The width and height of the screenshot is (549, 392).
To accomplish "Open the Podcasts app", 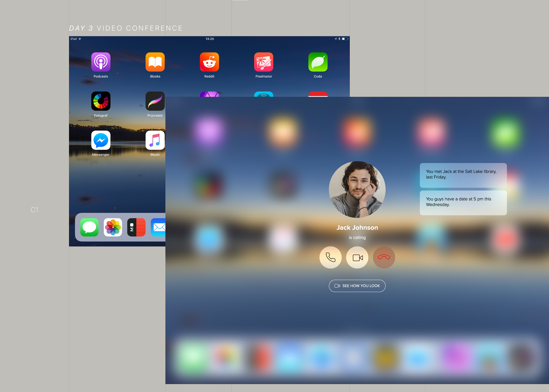I will click(101, 62).
